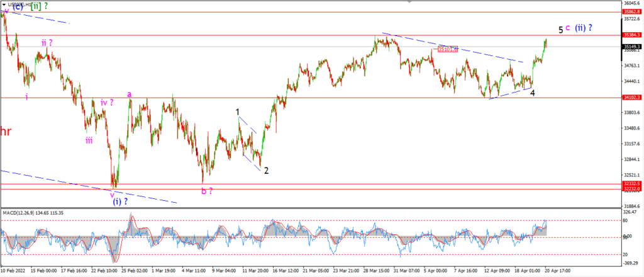Screen dimensions: 644x277
Task: Click the 20 Apr 17:00 date label
Action: point(557,272)
